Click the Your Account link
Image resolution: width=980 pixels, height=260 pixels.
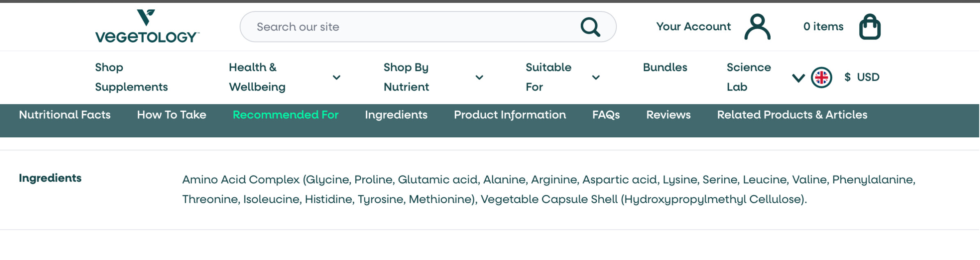pos(693,27)
